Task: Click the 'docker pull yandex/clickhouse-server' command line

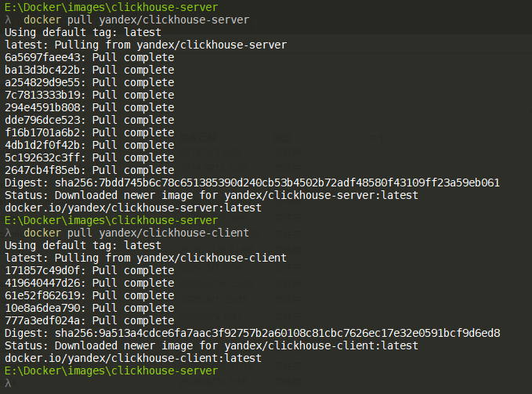Action: click(x=136, y=20)
